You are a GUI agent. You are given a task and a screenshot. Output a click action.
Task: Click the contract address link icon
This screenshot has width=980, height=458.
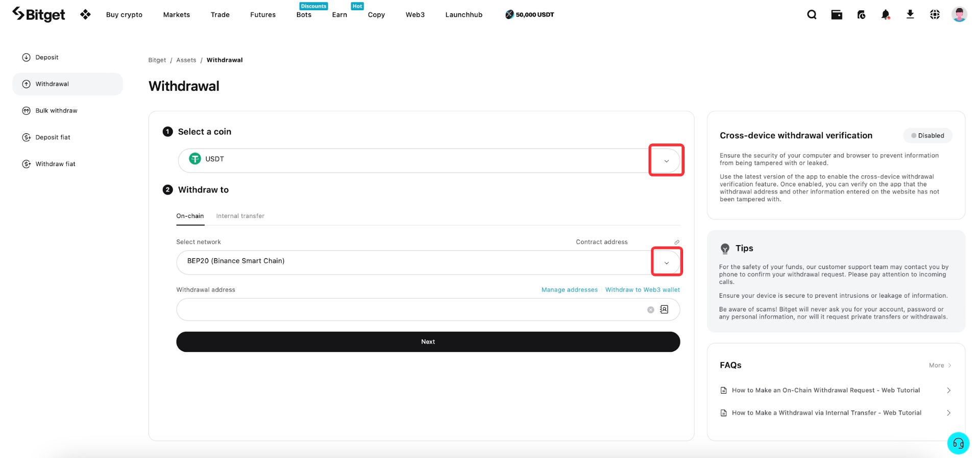coord(677,242)
